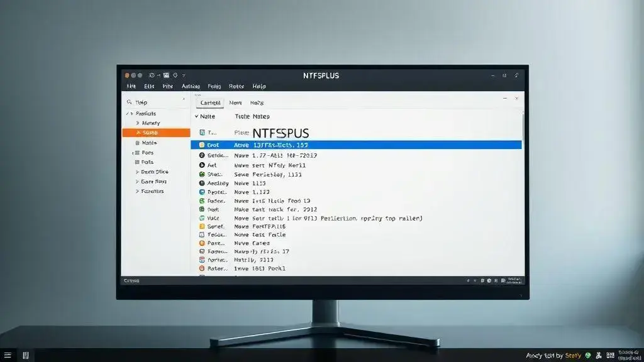Click the 'Cureaa' status bar label
644x362 pixels.
(131, 281)
